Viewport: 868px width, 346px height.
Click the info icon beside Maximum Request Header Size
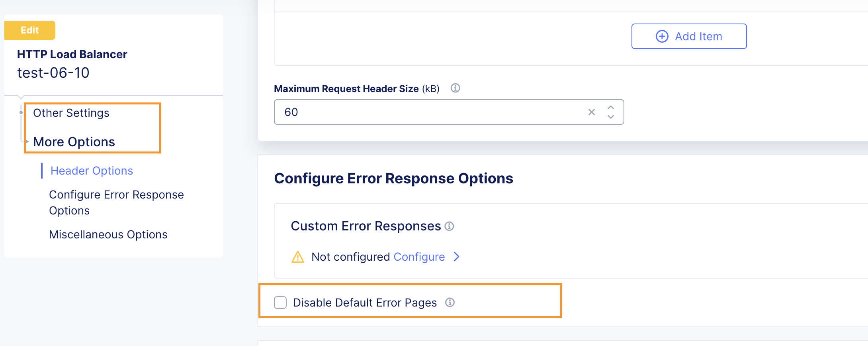point(455,88)
